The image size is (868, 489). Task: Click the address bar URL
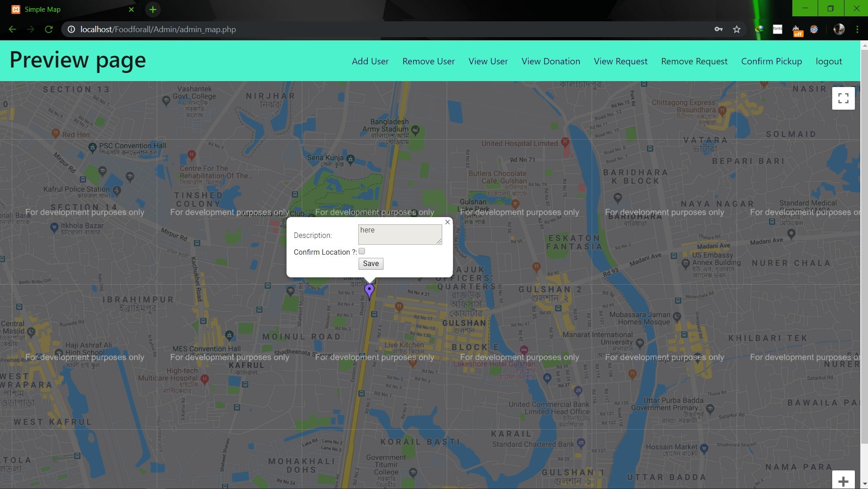pos(158,29)
